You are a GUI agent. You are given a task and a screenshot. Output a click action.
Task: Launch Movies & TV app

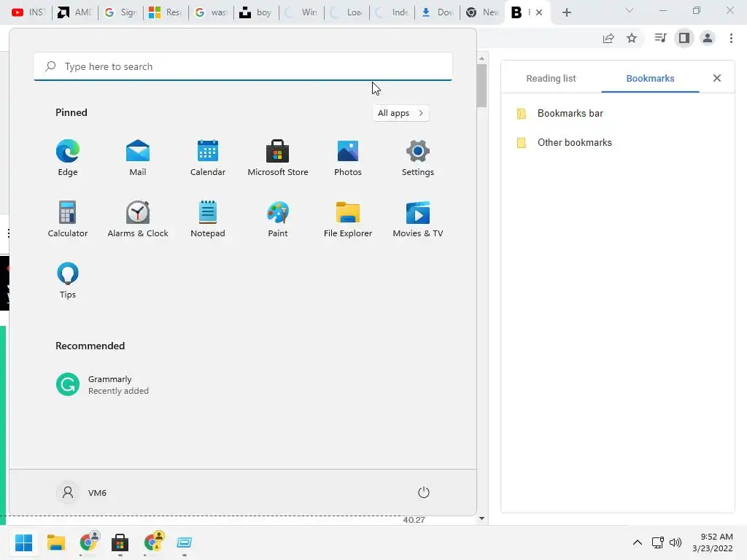(418, 219)
